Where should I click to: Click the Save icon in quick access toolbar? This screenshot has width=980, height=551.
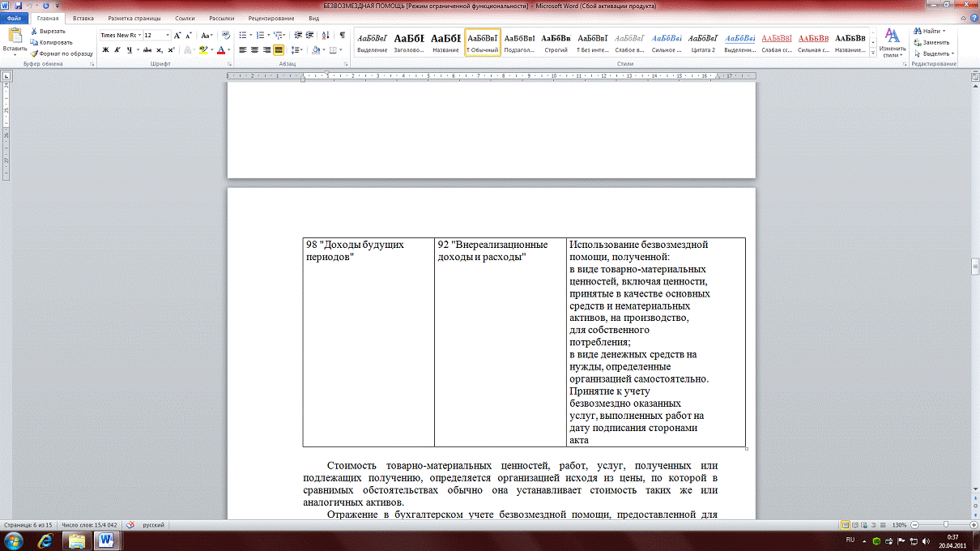[x=18, y=6]
